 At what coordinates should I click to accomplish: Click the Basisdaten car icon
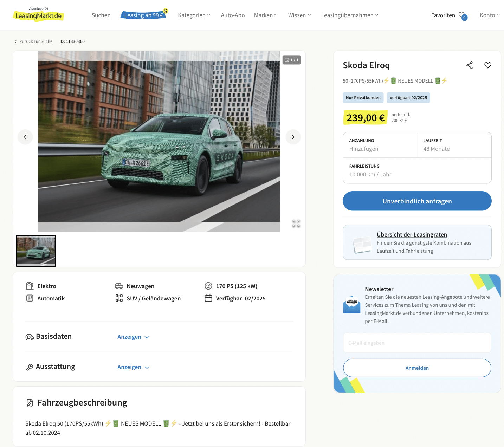(30, 337)
